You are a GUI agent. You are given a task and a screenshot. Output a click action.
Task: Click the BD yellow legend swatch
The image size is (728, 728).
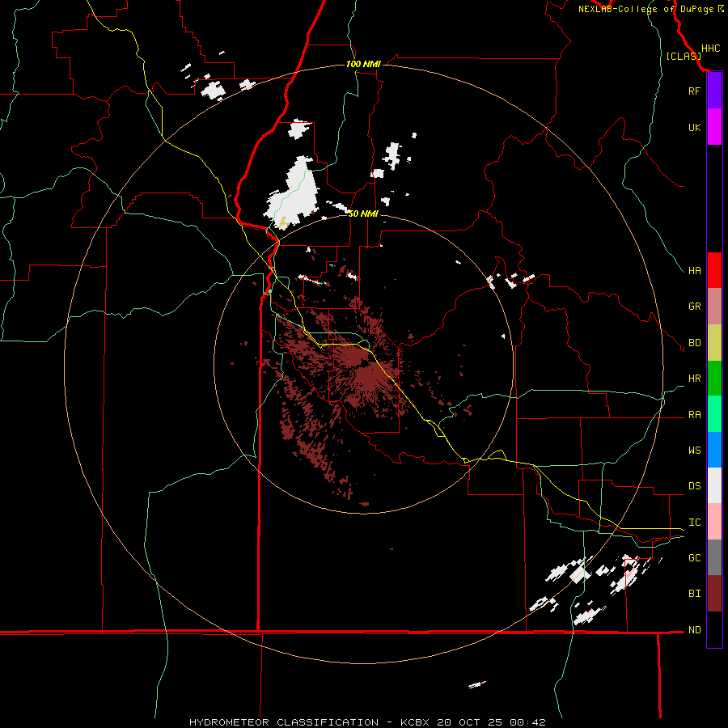click(714, 343)
